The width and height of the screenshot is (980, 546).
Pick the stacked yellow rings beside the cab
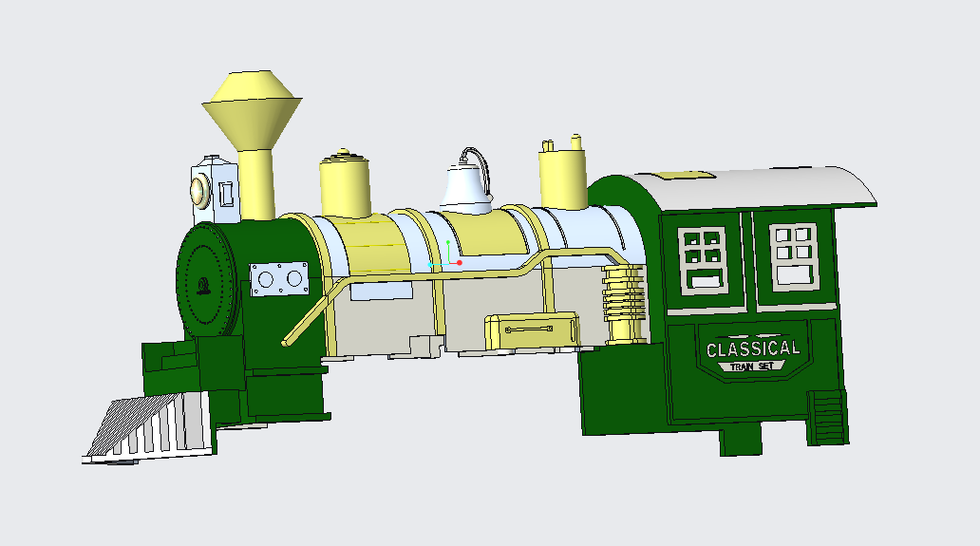(x=625, y=304)
